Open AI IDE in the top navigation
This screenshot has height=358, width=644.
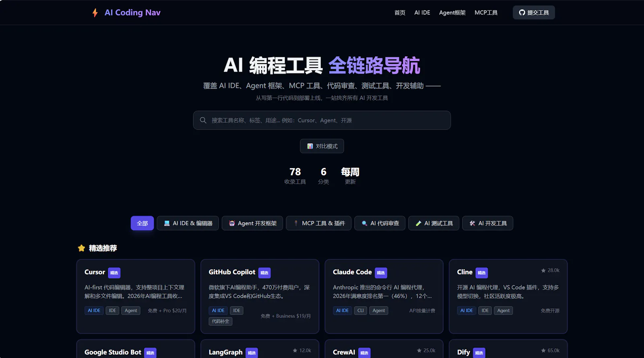422,12
